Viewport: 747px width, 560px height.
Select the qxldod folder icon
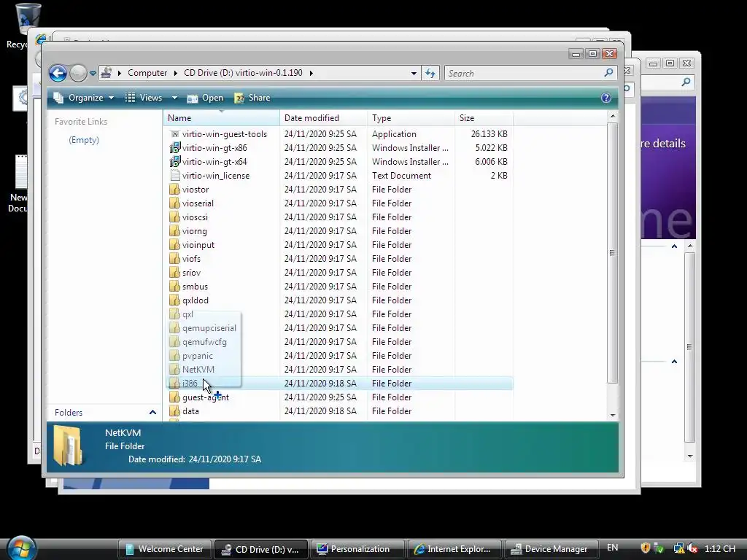(175, 300)
